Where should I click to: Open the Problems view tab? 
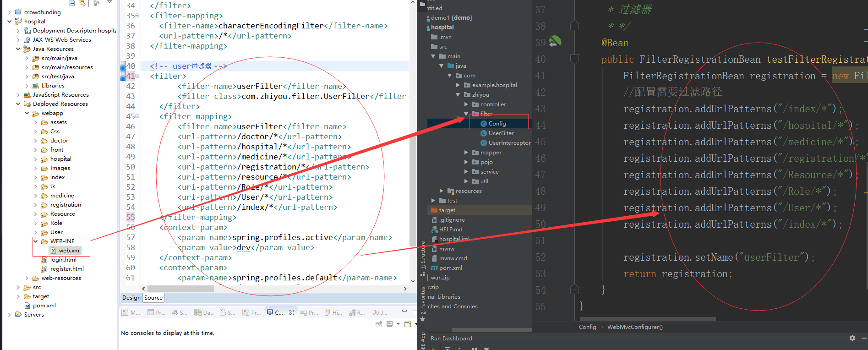click(251, 312)
